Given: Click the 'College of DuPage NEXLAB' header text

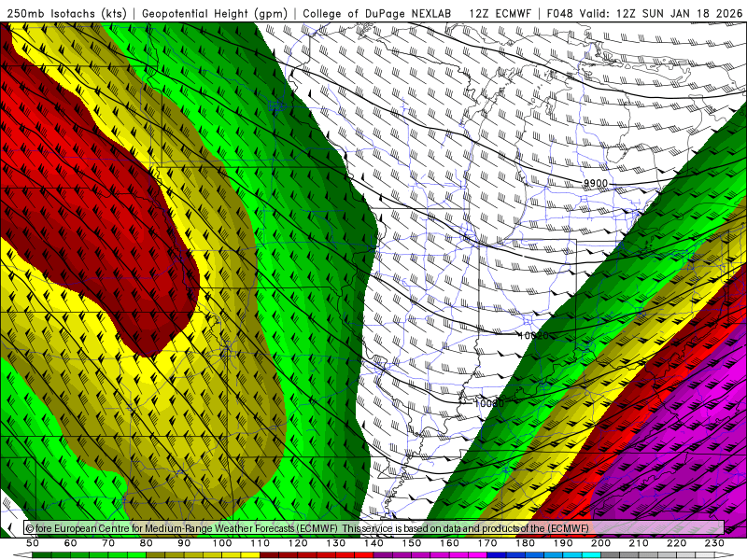Looking at the screenshot, I should pyautogui.click(x=377, y=13).
